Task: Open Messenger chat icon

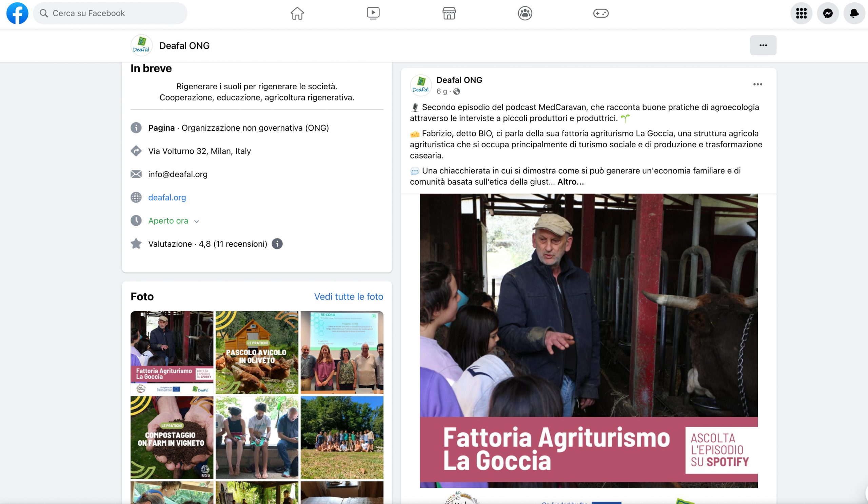Action: pyautogui.click(x=828, y=14)
